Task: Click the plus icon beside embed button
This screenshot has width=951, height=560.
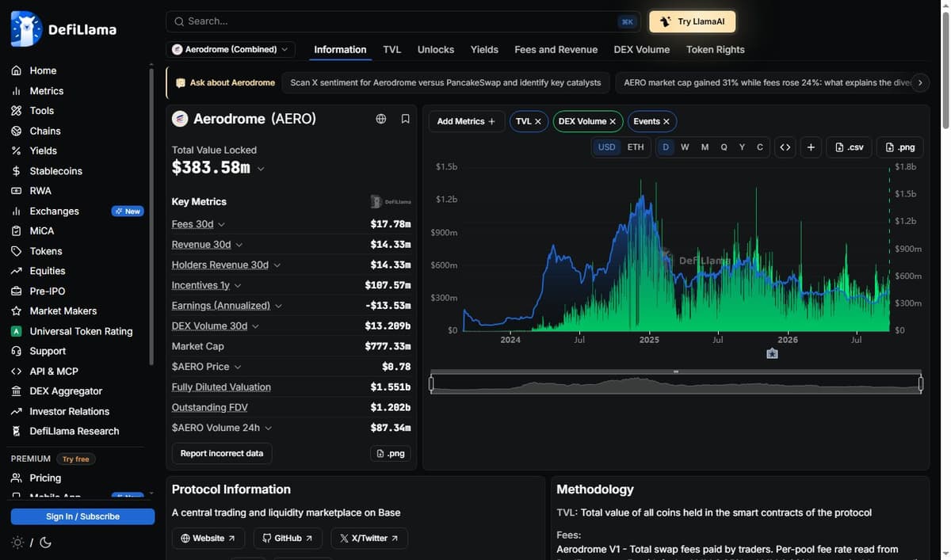Action: pos(811,147)
